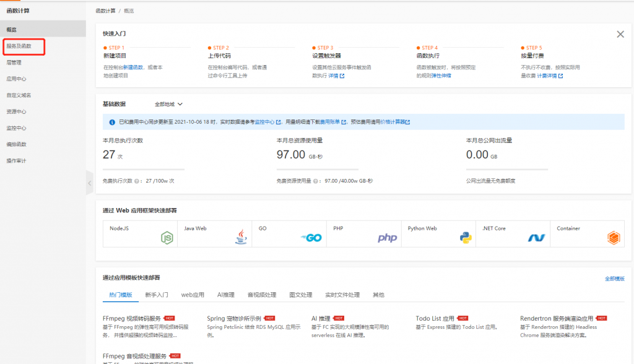The width and height of the screenshot is (634, 364).
Task: Click external link icon after 费用账单
Action: click(344, 122)
